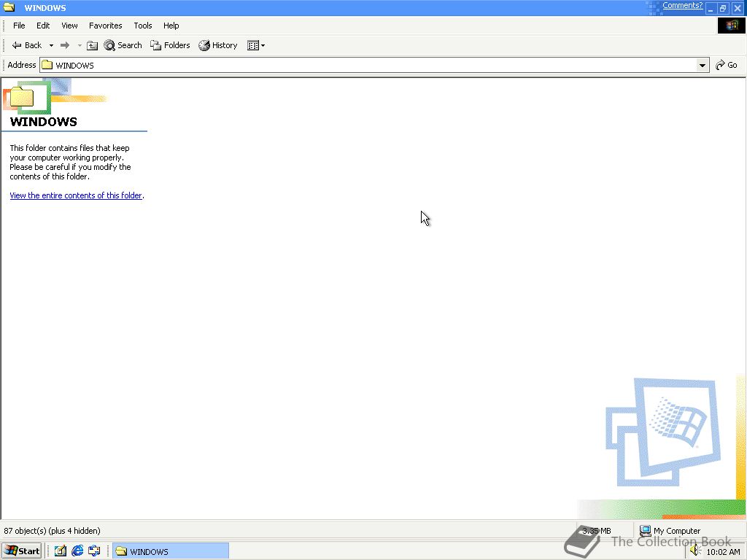Image resolution: width=747 pixels, height=560 pixels.
Task: Open the File menu
Action: 19,26
